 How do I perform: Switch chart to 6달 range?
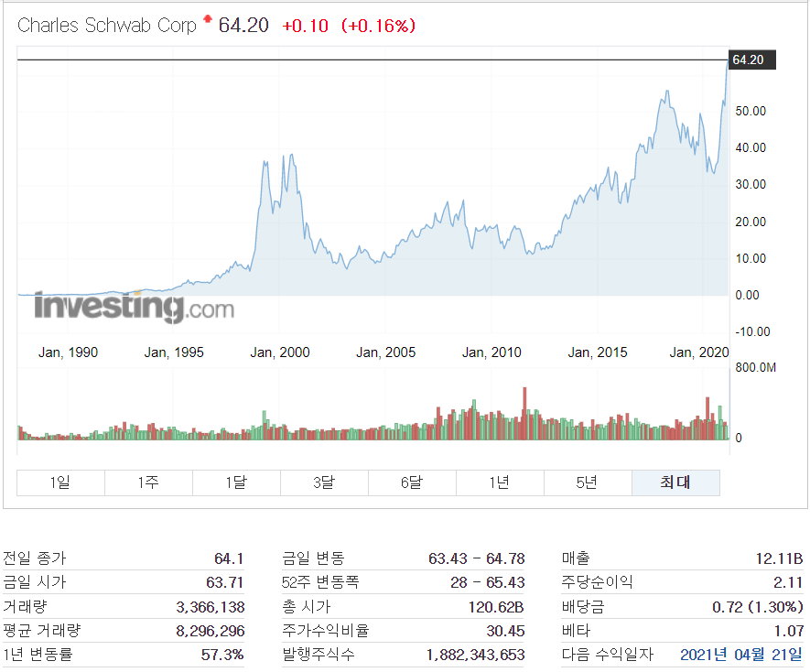tap(412, 482)
